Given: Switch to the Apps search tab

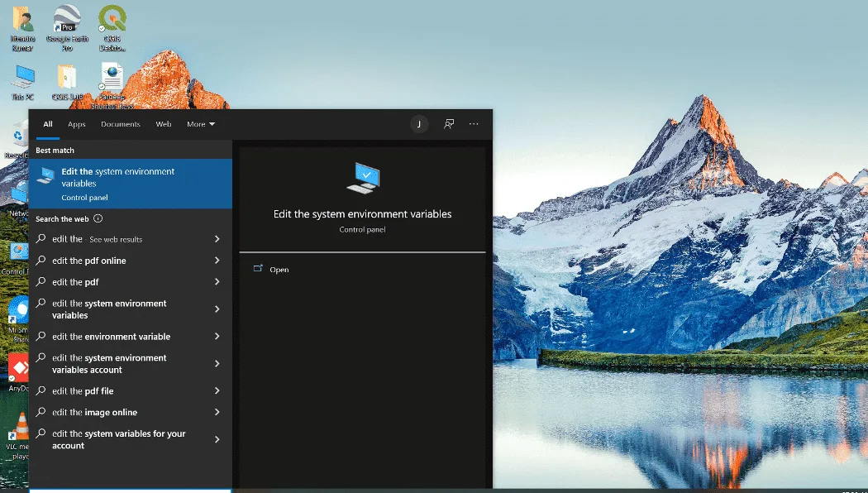Looking at the screenshot, I should 76,124.
